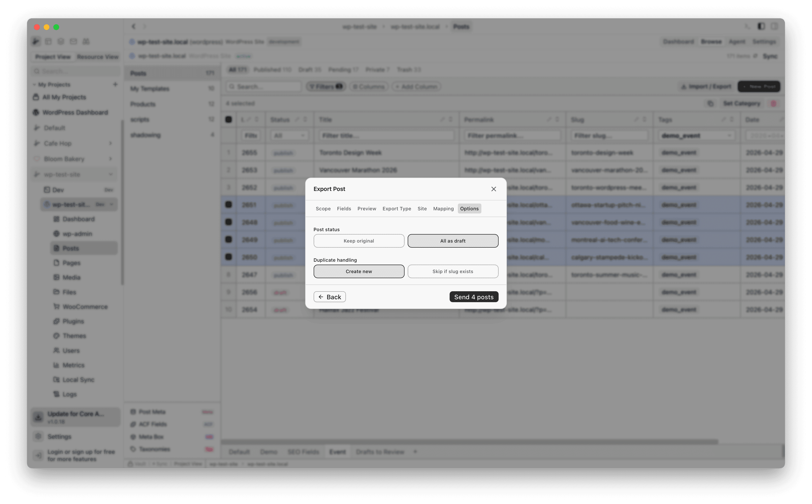The width and height of the screenshot is (812, 504).
Task: Go to the Export Type tab
Action: click(x=397, y=209)
